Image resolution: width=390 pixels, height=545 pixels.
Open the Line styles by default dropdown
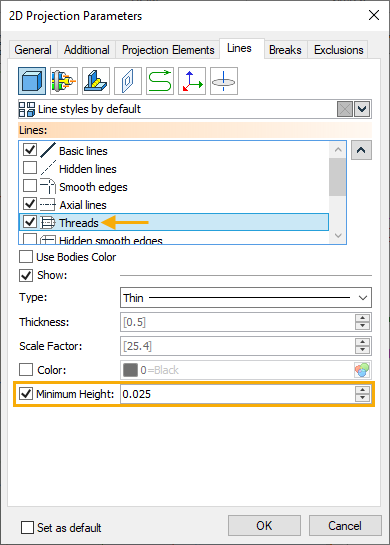point(362,109)
